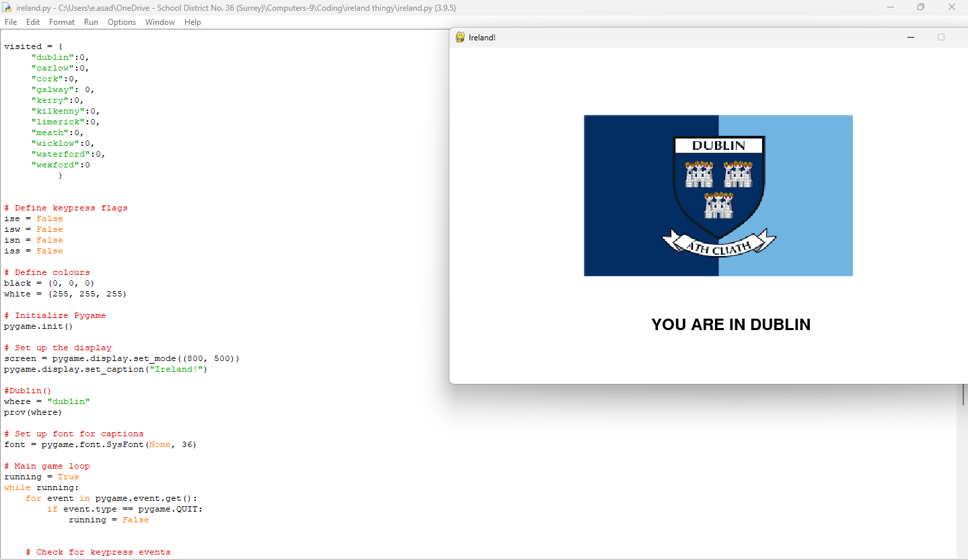The height and width of the screenshot is (560, 968).
Task: Click the "if event.type == pygame.QUIT:" line
Action: 125,509
